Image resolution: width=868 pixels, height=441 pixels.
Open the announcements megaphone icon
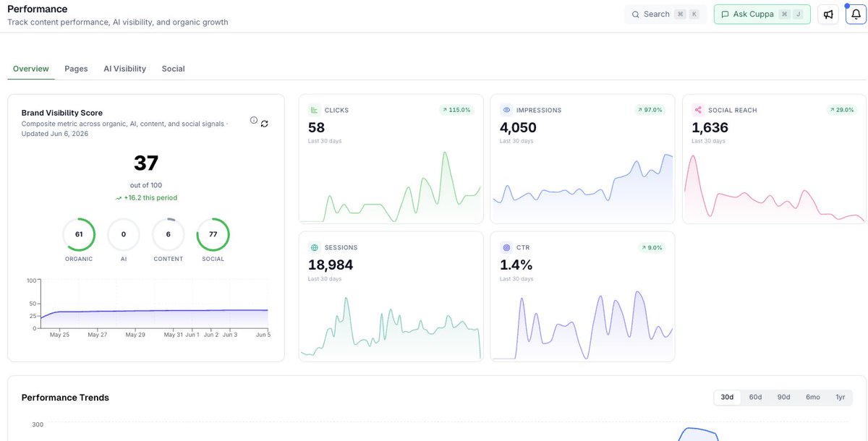pyautogui.click(x=828, y=14)
